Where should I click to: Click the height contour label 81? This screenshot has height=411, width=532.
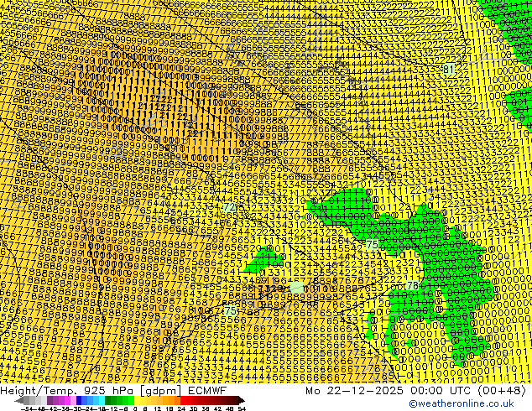(449, 69)
